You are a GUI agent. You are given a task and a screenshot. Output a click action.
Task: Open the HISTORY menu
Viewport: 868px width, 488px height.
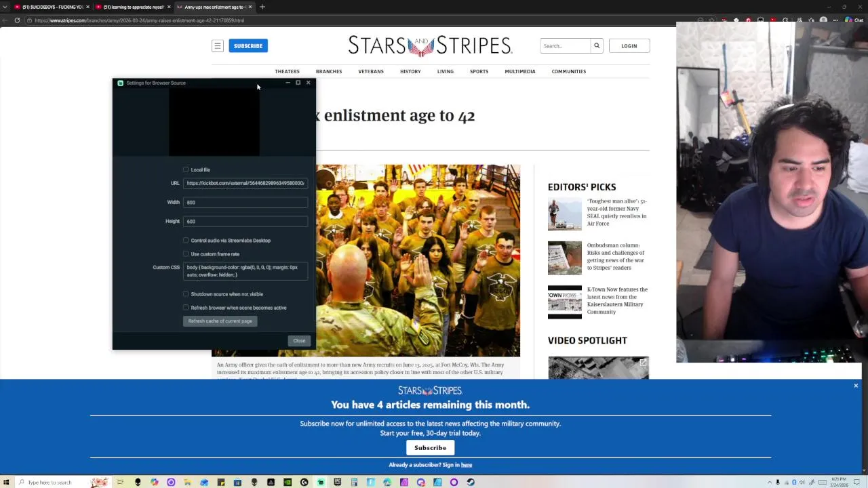tap(410, 71)
